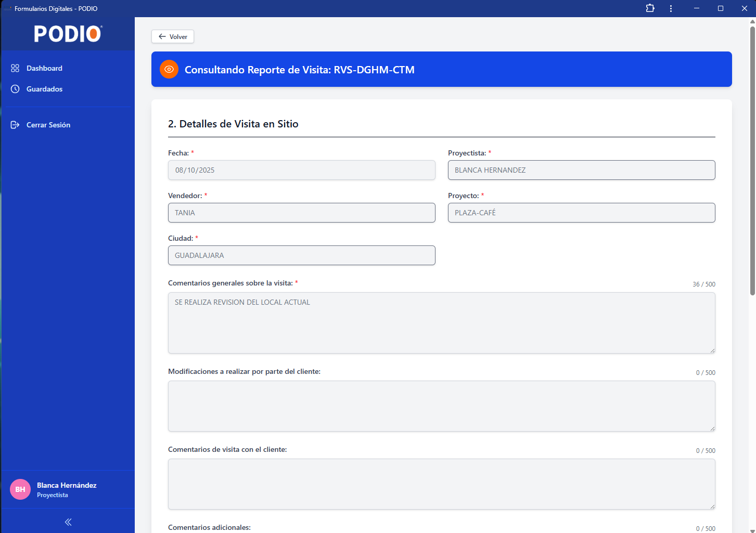Click the vertical scrollbar thumb

pyautogui.click(x=752, y=161)
